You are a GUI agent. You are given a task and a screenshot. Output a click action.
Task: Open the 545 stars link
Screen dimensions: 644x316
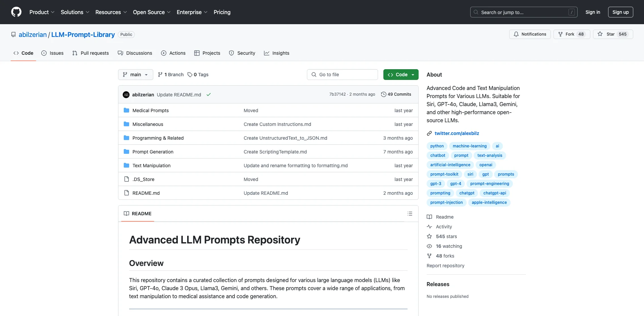pos(446,236)
